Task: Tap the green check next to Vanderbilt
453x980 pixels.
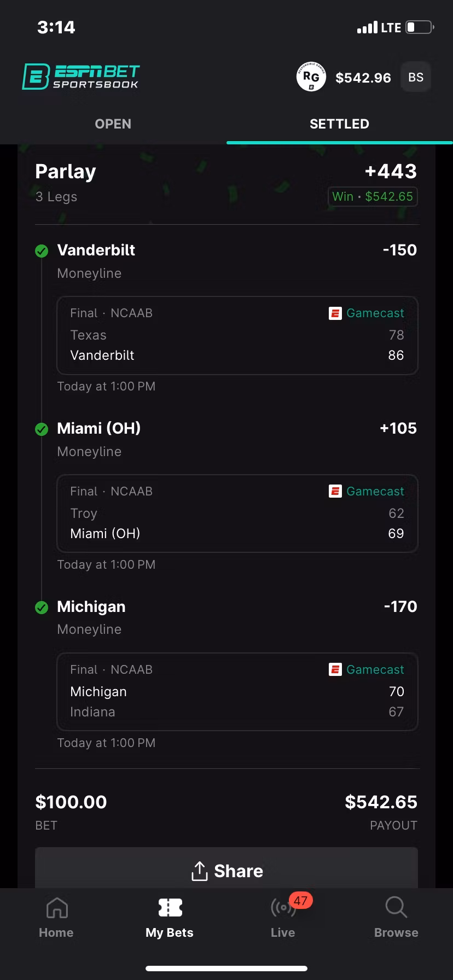Action: click(42, 251)
